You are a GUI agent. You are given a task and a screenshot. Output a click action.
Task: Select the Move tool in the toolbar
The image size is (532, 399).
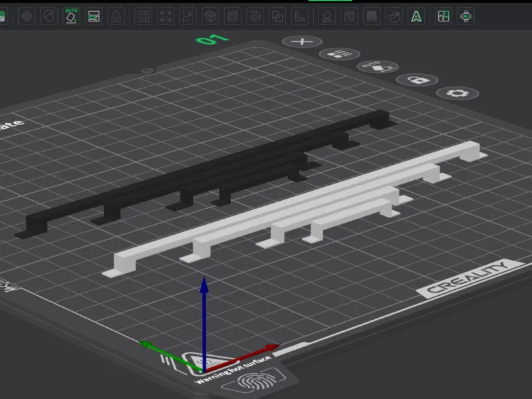[27, 16]
